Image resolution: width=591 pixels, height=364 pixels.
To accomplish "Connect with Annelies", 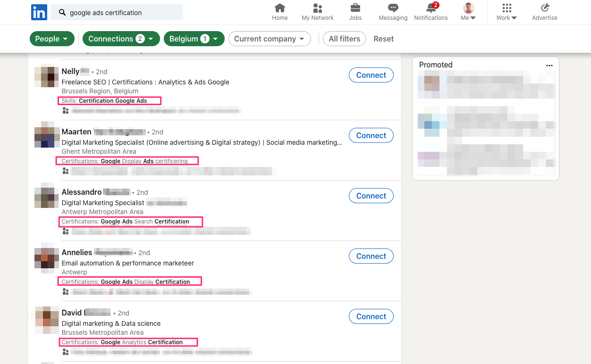I will pos(371,256).
